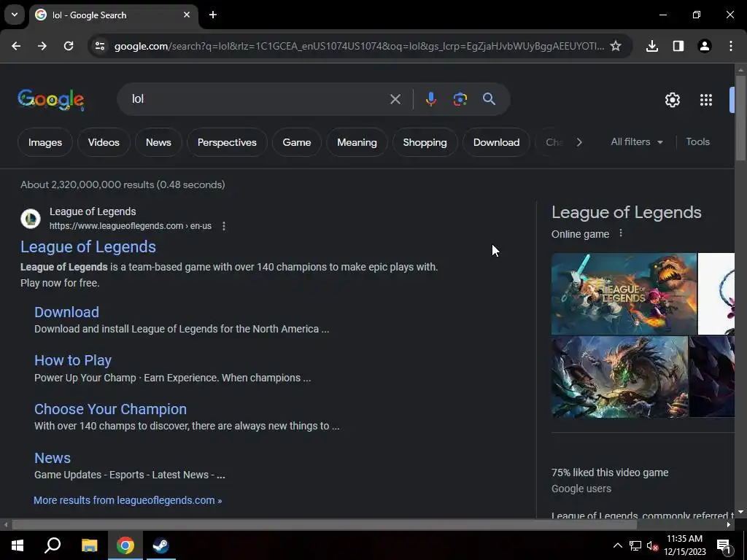747x560 pixels.
Task: Open the News sitelink under League result
Action: [53, 458]
